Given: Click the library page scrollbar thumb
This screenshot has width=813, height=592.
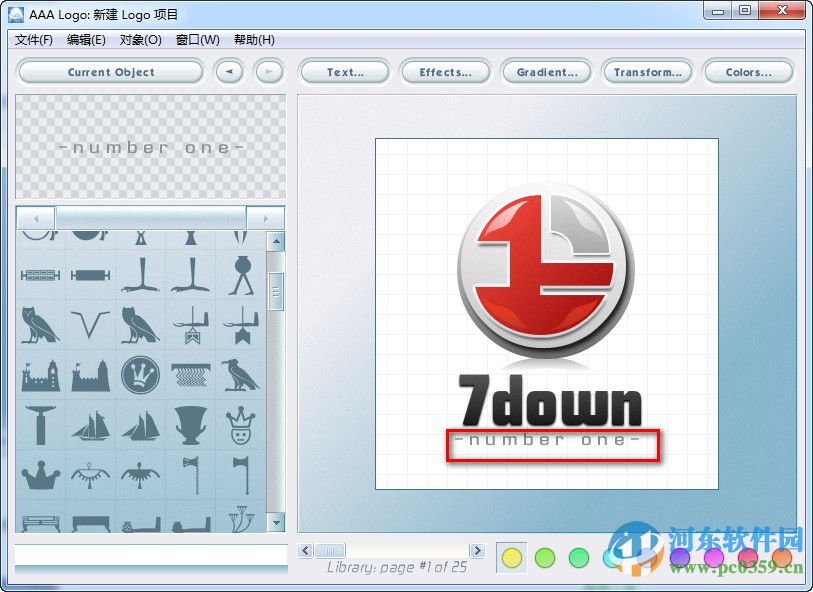Looking at the screenshot, I should [330, 550].
